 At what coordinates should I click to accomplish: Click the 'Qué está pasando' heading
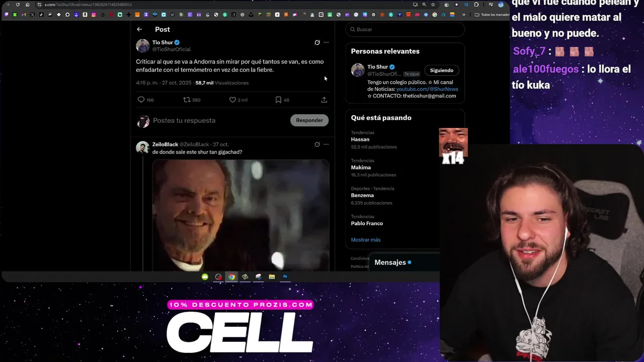tap(381, 118)
